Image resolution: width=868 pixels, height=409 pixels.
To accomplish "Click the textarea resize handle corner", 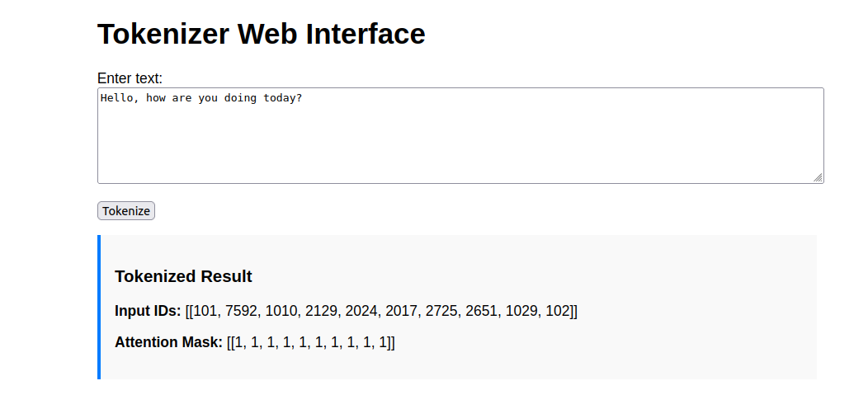I will 818,177.
